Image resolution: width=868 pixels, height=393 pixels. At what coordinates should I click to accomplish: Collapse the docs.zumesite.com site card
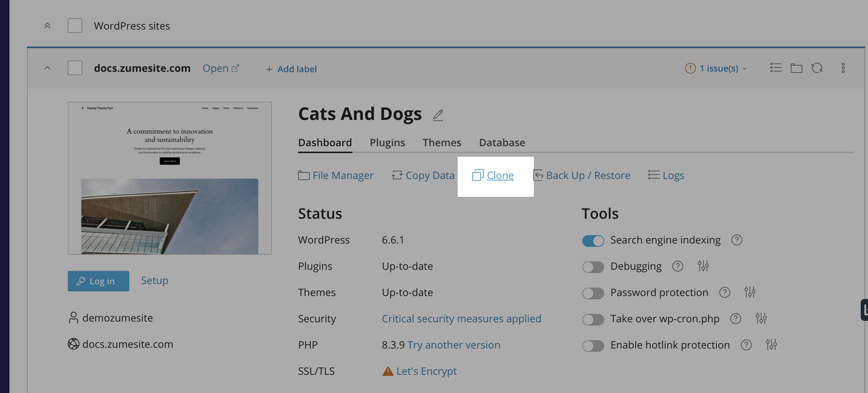(x=47, y=68)
